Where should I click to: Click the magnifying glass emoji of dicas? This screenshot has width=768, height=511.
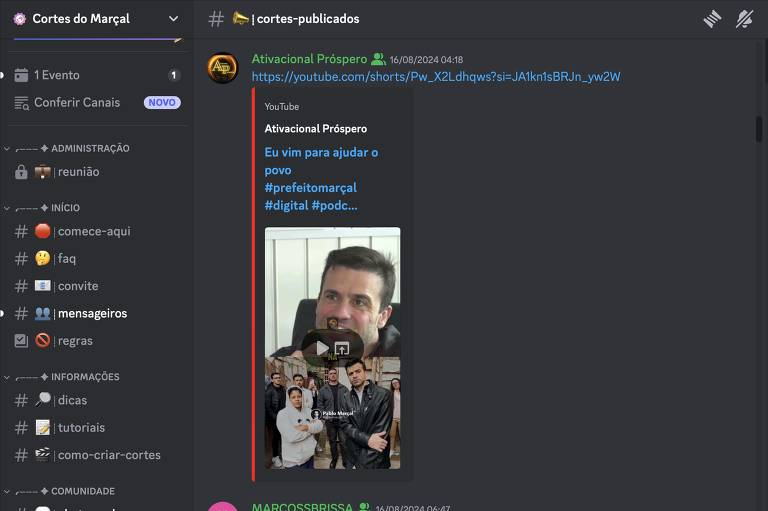coord(43,400)
